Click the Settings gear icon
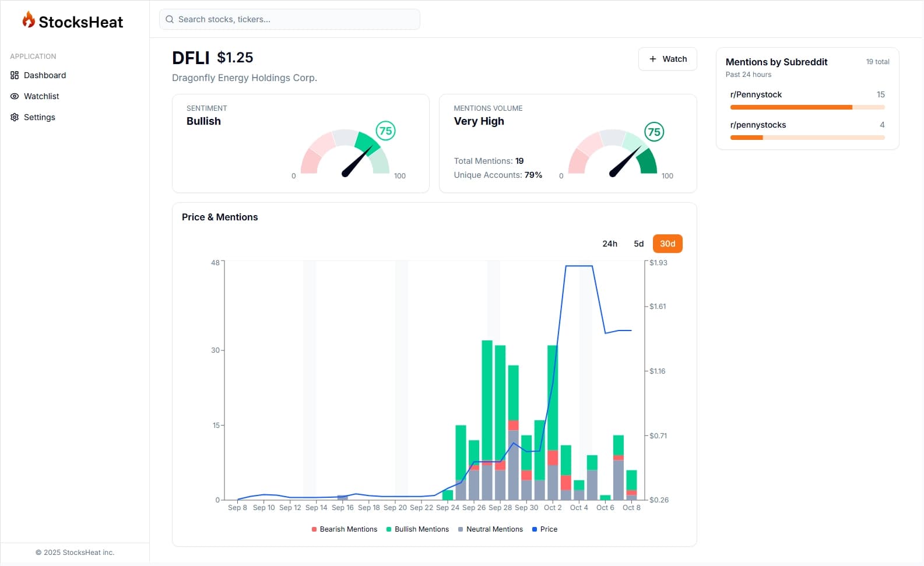 (15, 117)
